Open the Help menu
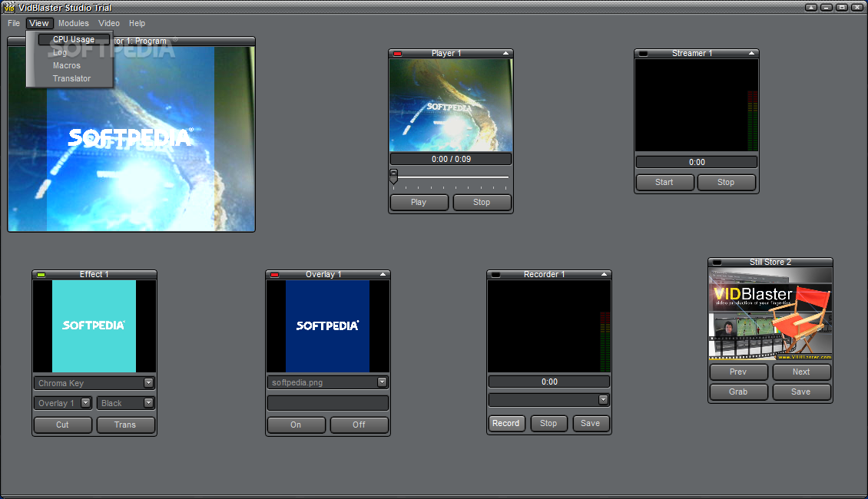This screenshot has width=868, height=499. 137,23
